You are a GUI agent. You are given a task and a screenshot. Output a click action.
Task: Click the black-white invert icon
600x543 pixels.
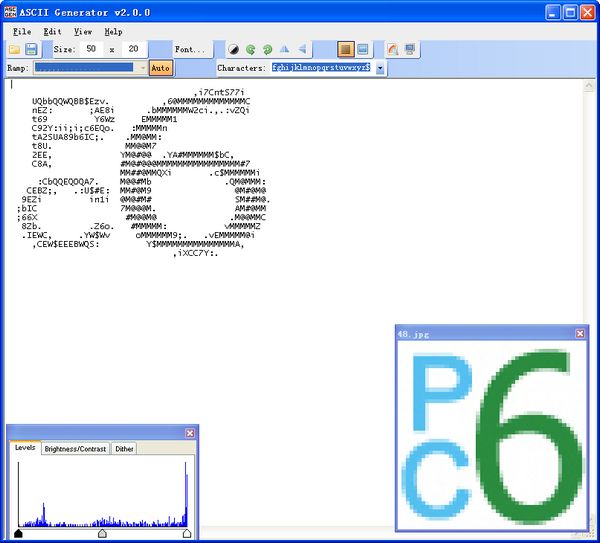[233, 49]
